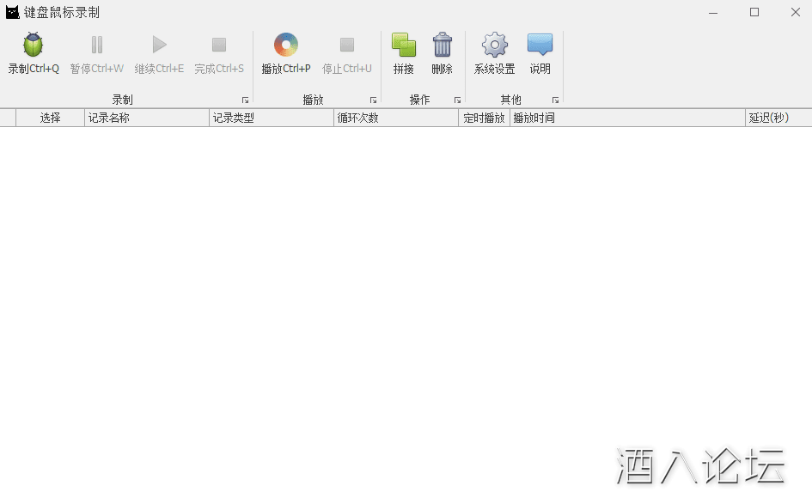Click the 暂停 pause icon
Viewport: 812px width, 504px height.
click(x=97, y=46)
